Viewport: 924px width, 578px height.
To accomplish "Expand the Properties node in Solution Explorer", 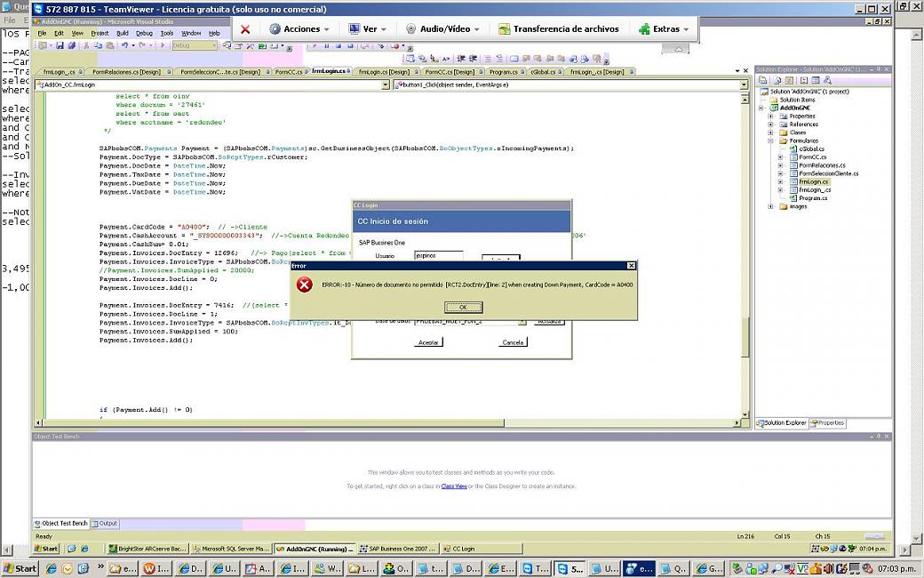I will (771, 116).
